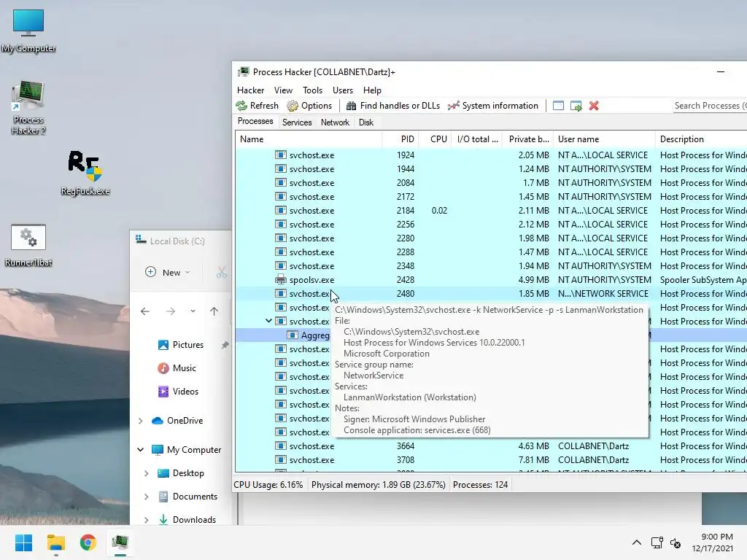The image size is (747, 560).
Task: Sort by Description column header
Action: [x=701, y=139]
